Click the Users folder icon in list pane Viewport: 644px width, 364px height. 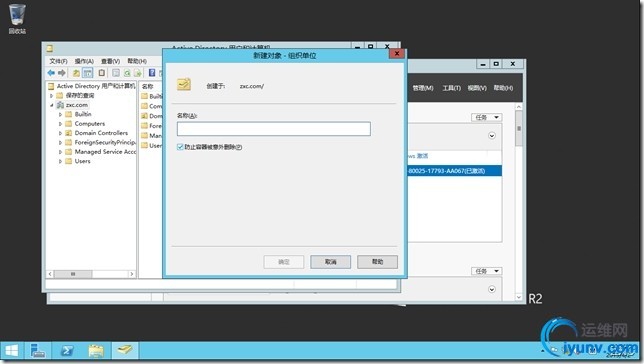[144, 145]
